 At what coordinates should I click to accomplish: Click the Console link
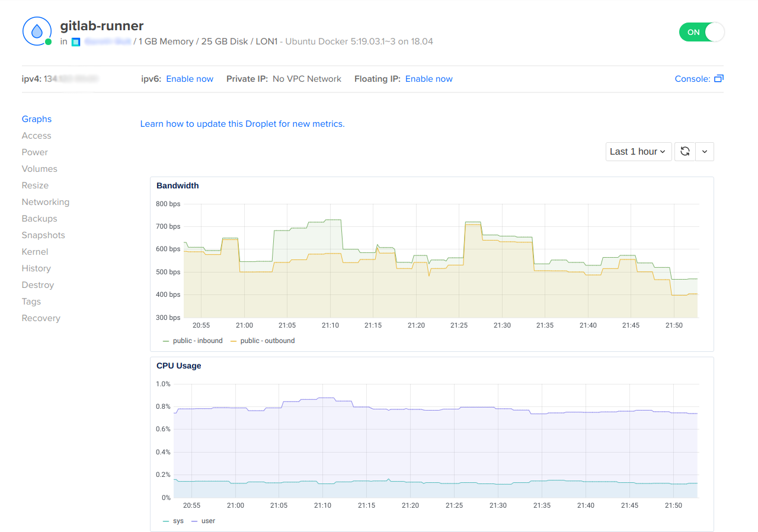tap(692, 79)
